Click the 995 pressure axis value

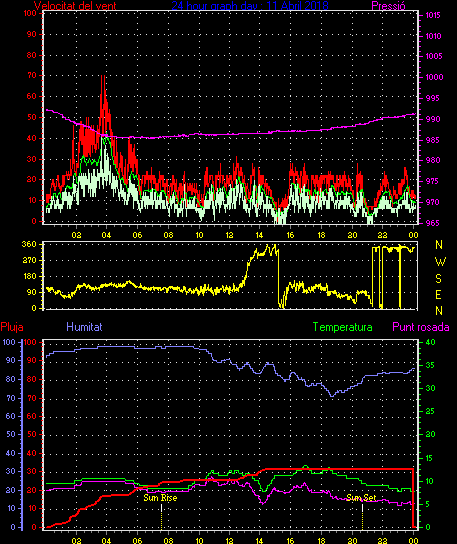click(x=432, y=98)
